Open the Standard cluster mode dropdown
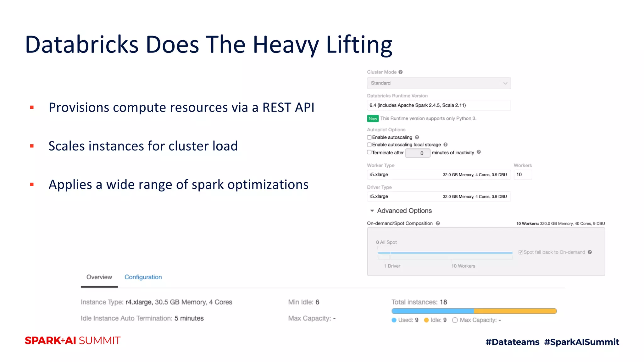Image resolution: width=644 pixels, height=362 pixels. pyautogui.click(x=439, y=83)
